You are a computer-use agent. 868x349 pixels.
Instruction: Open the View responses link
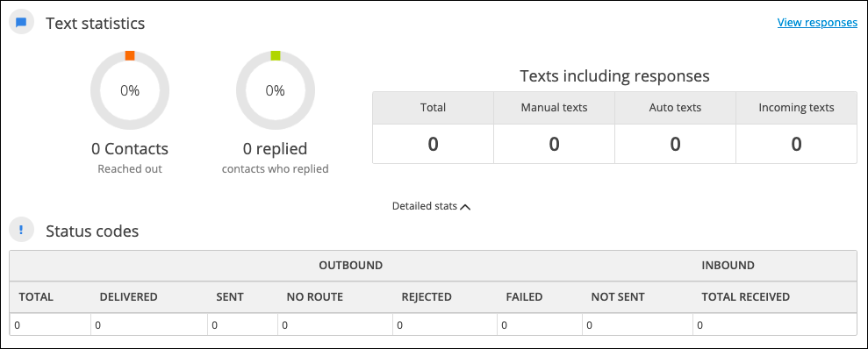(817, 22)
